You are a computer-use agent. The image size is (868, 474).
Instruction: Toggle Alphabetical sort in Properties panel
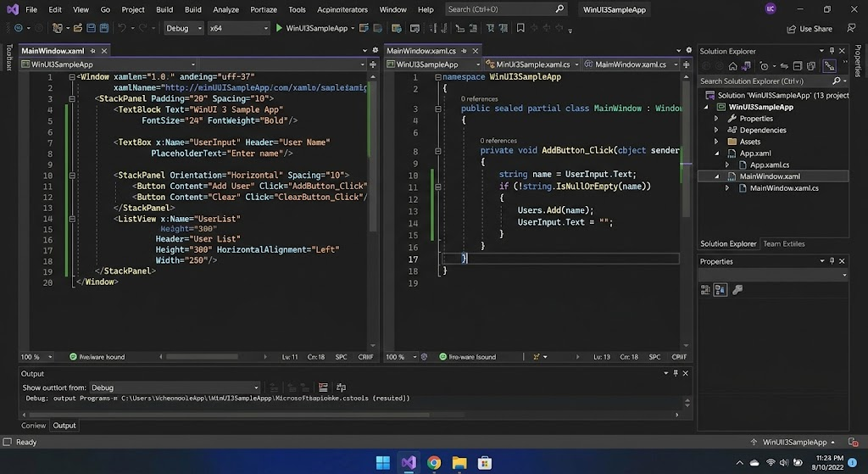click(x=721, y=290)
